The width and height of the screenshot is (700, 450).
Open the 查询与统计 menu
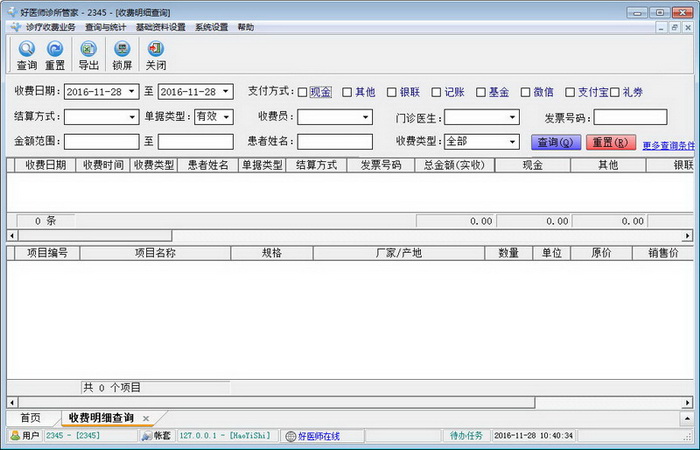click(105, 27)
